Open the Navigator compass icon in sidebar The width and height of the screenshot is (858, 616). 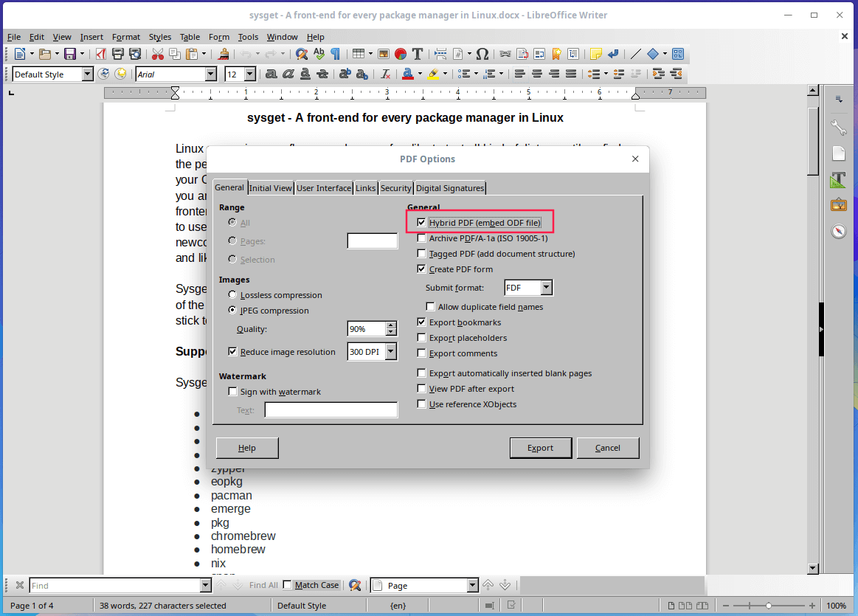pyautogui.click(x=838, y=231)
